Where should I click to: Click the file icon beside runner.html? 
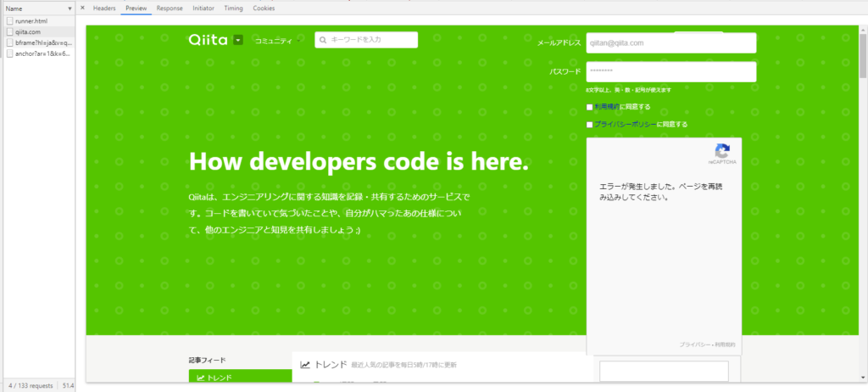(x=9, y=21)
